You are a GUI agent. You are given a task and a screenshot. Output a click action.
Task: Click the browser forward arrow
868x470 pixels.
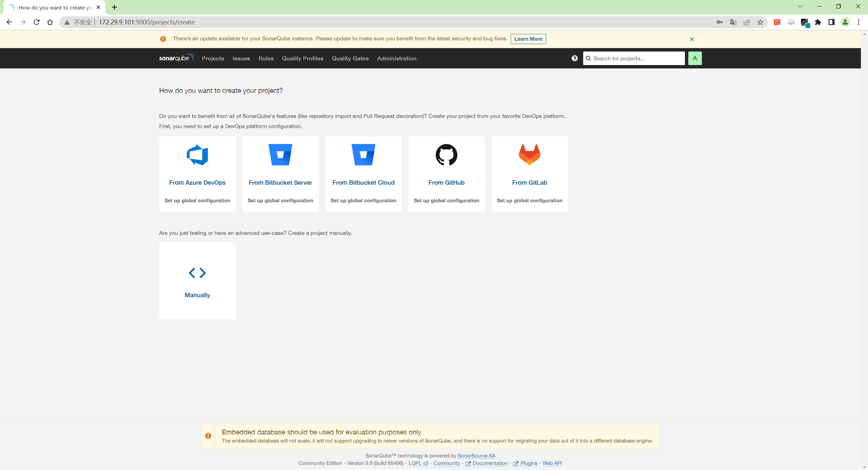[23, 22]
